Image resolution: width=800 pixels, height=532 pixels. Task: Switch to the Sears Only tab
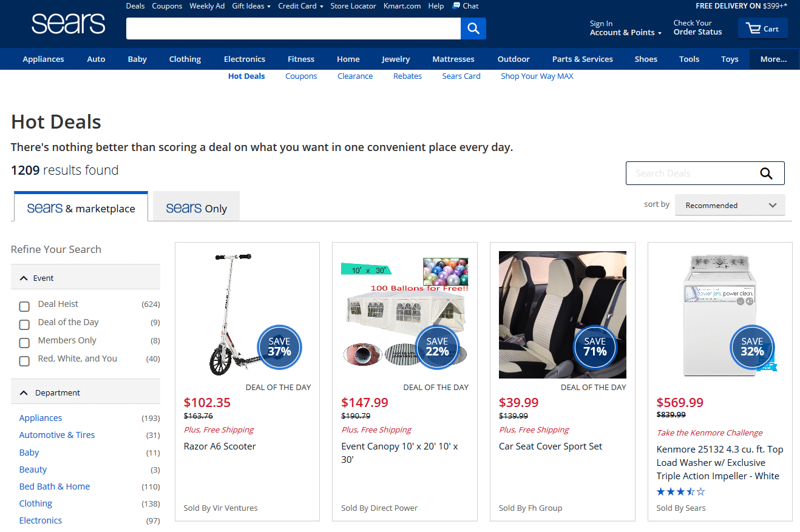tap(196, 207)
